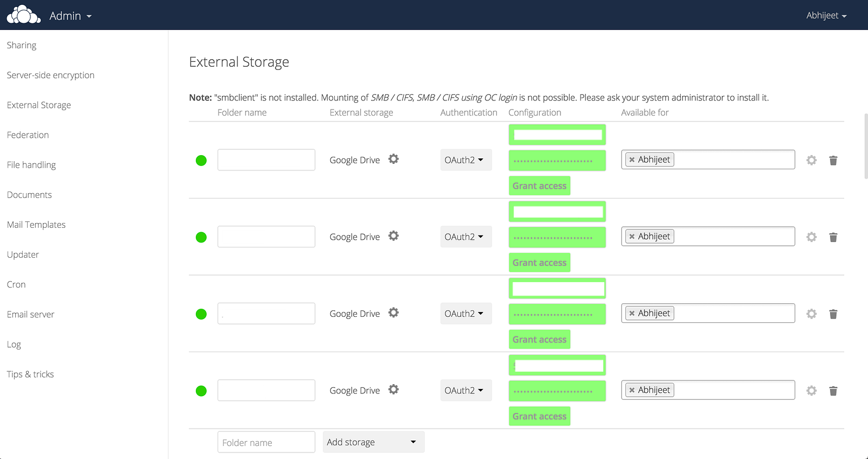This screenshot has height=459, width=868.
Task: Jump to File handling settings
Action: pos(31,164)
